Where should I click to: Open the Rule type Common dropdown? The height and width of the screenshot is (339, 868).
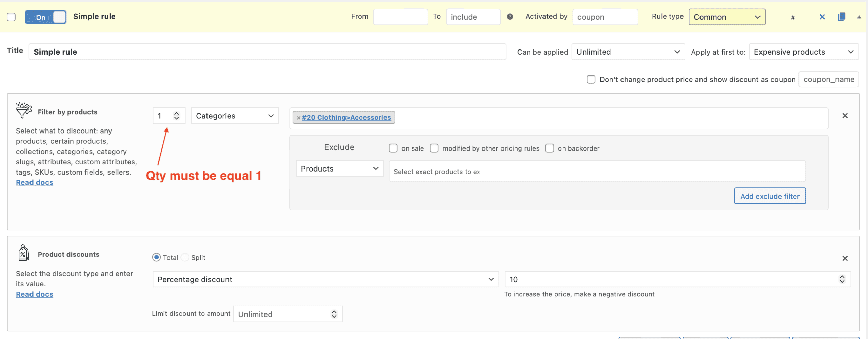click(x=727, y=17)
